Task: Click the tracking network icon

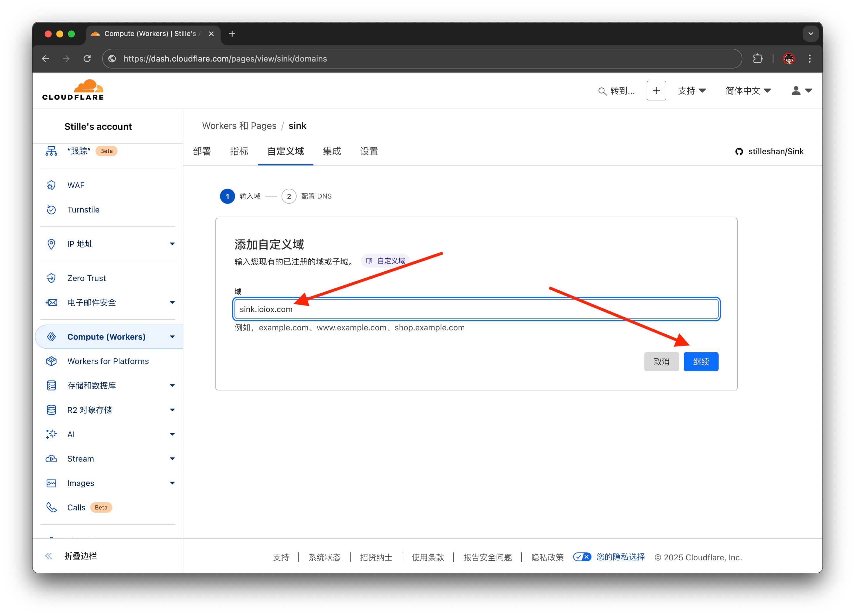Action: (x=51, y=151)
